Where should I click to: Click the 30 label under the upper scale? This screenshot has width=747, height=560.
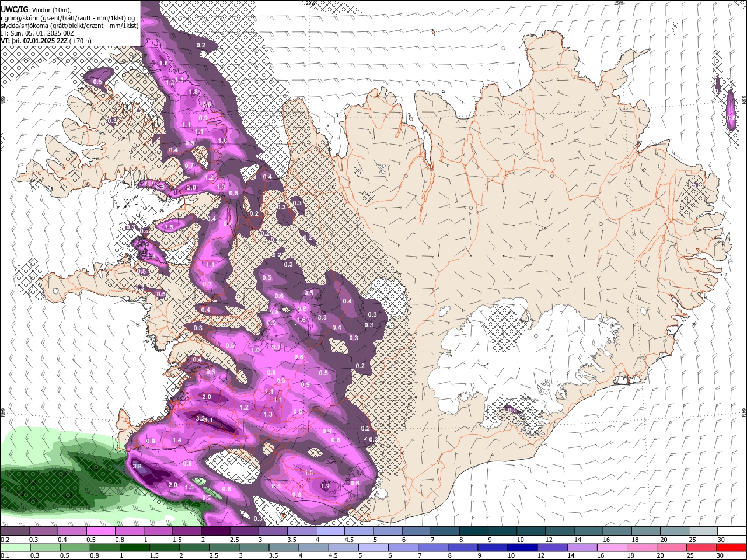pyautogui.click(x=721, y=540)
